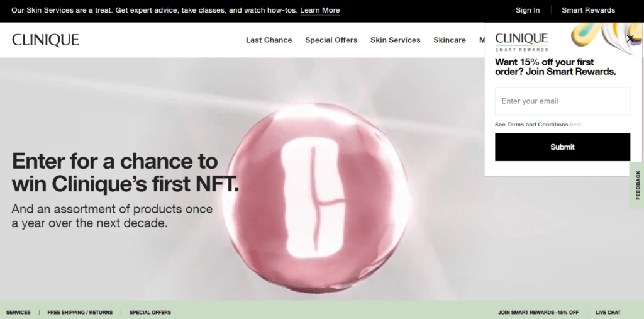Click the 'Want 15% off' popup heading
This screenshot has width=644, height=319.
pyautogui.click(x=555, y=67)
